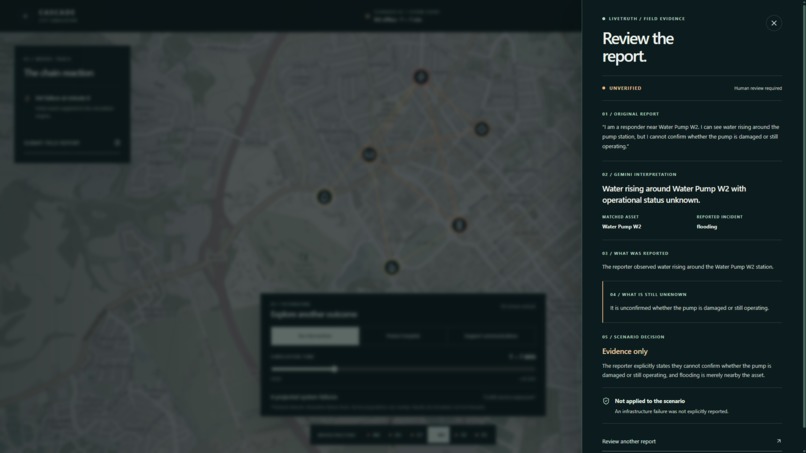Close the Review the report panel
This screenshot has width=806, height=453.
[774, 23]
